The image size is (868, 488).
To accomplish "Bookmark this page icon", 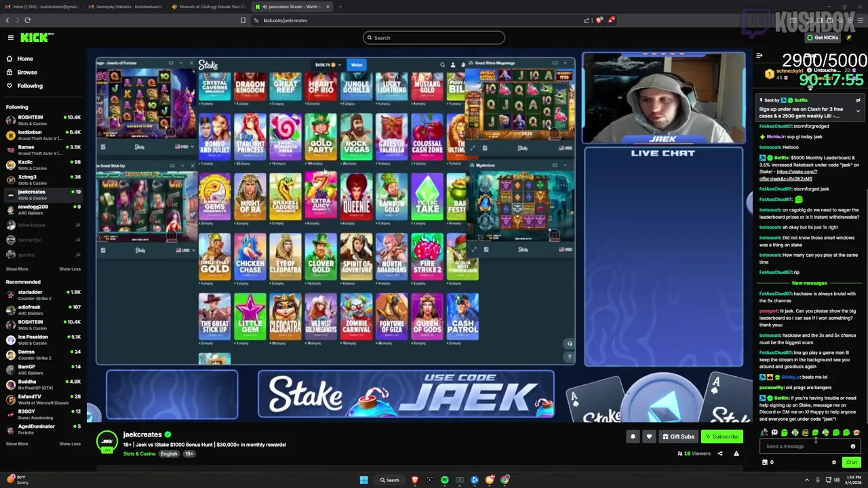I will point(243,20).
